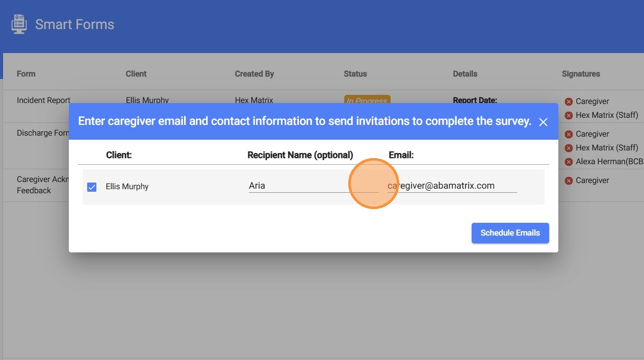Click red X beside Caregiver in Incident Report row
The width and height of the screenshot is (644, 360).
point(569,101)
